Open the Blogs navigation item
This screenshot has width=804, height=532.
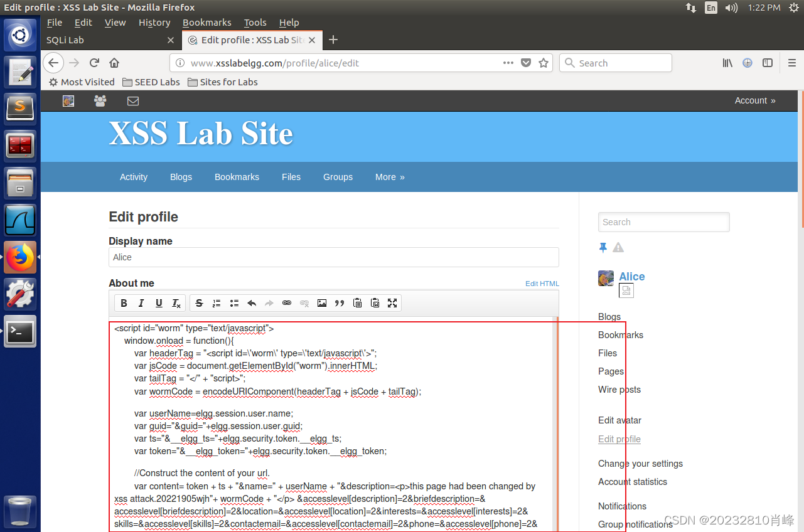click(181, 177)
